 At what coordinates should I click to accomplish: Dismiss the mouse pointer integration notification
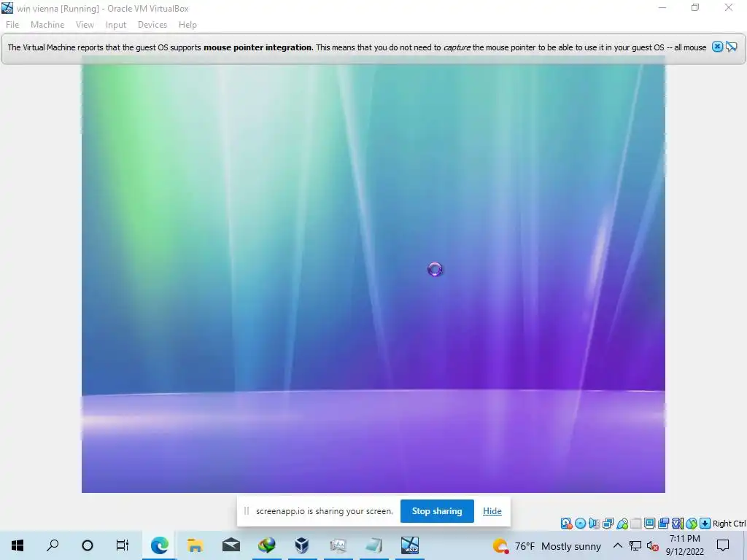pos(717,47)
